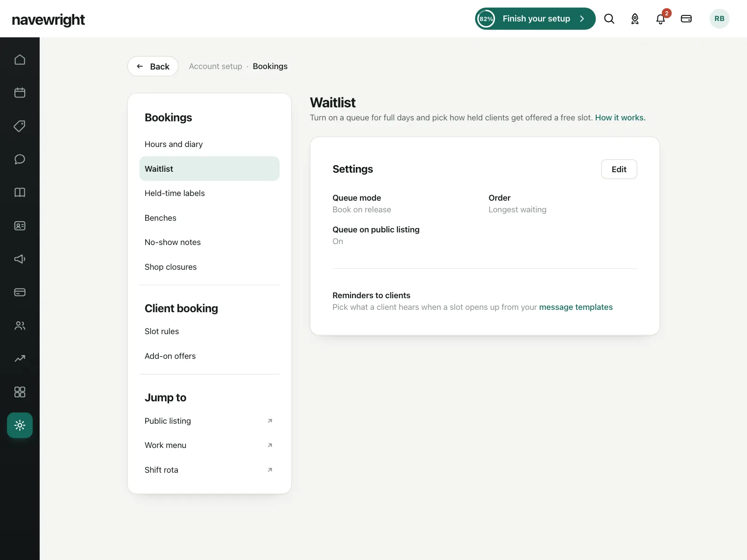
Task: Open the contact card icon in sidebar
Action: point(20,226)
